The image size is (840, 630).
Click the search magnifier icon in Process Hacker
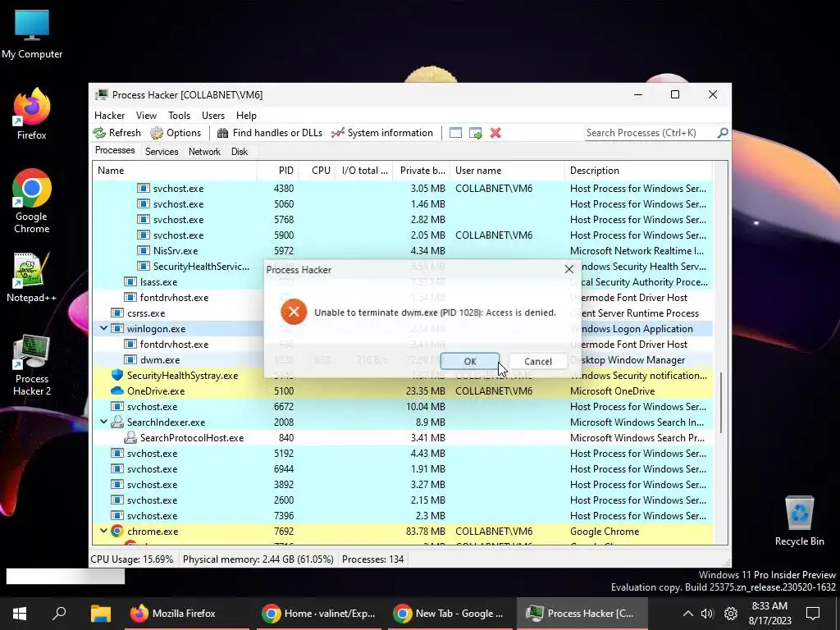click(723, 132)
